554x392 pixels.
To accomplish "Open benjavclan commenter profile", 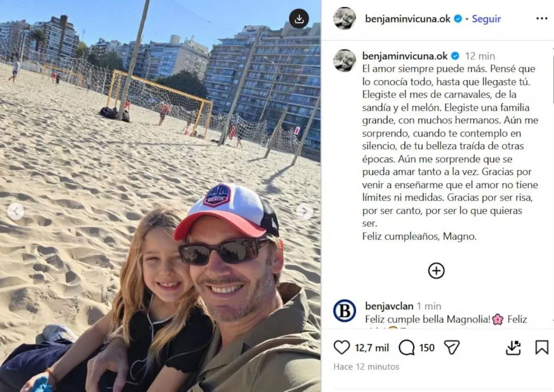I will (388, 306).
